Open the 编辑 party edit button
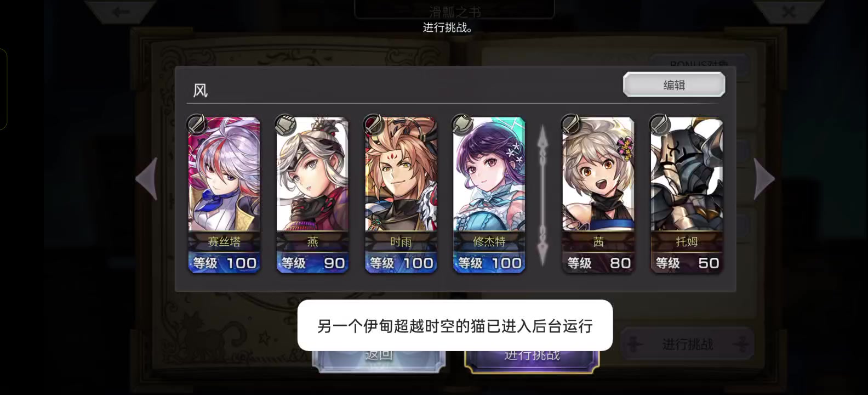The image size is (868, 395). tap(674, 85)
